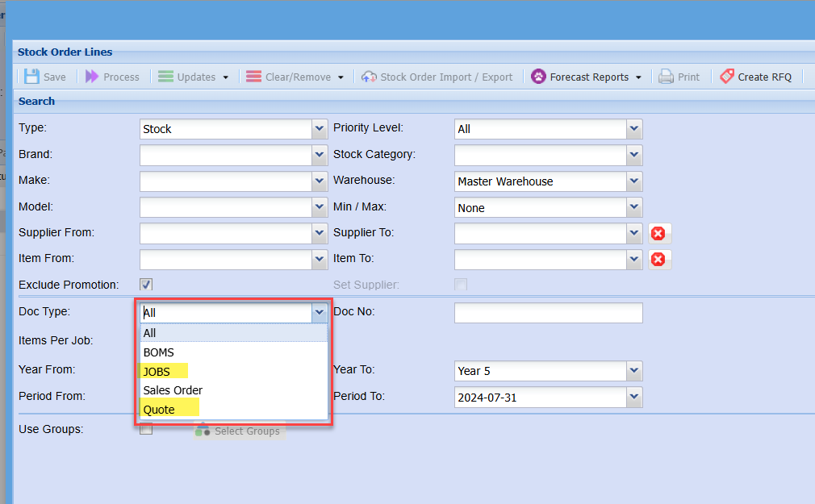Open the Forecast Reports menu arrow
Screen dimensions: 815x504
(x=638, y=77)
